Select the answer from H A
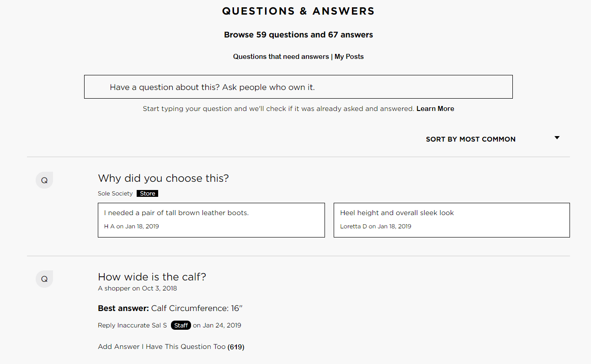 point(211,220)
